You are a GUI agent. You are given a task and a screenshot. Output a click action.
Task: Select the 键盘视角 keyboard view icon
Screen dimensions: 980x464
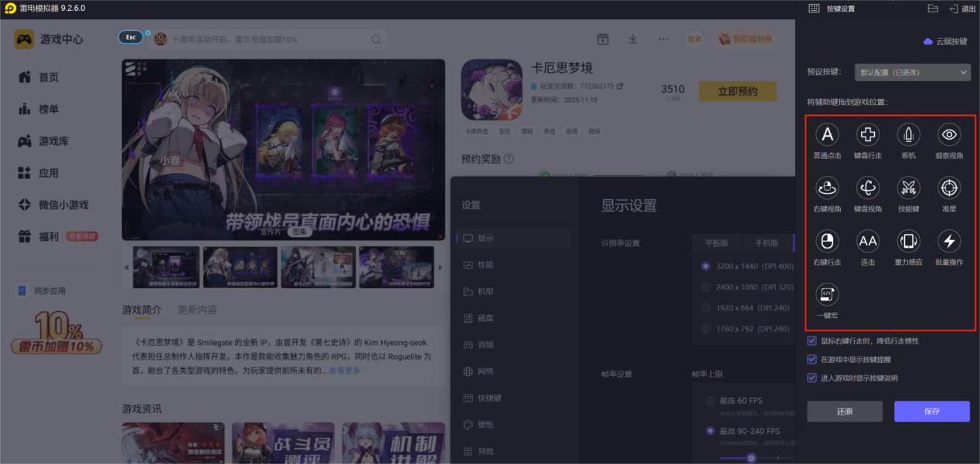click(x=868, y=188)
